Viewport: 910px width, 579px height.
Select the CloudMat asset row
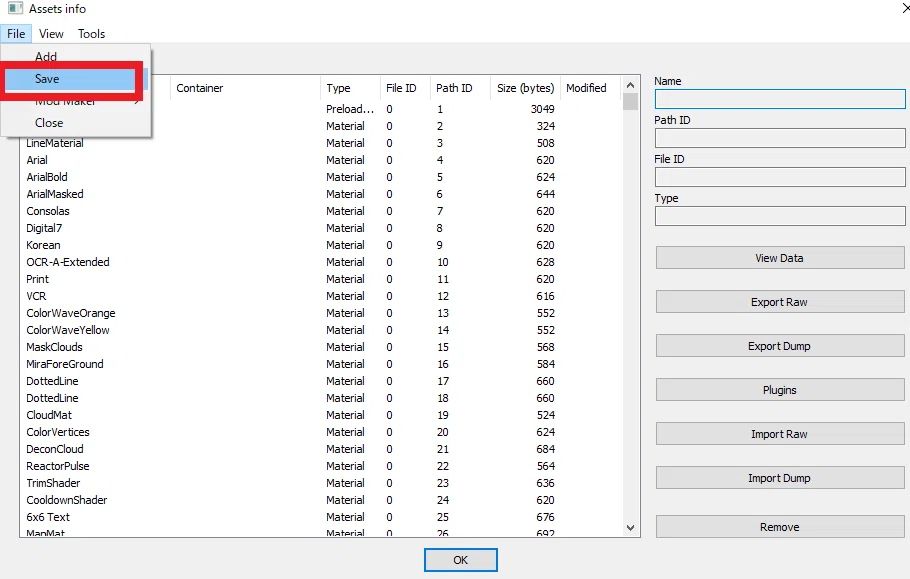pos(321,415)
